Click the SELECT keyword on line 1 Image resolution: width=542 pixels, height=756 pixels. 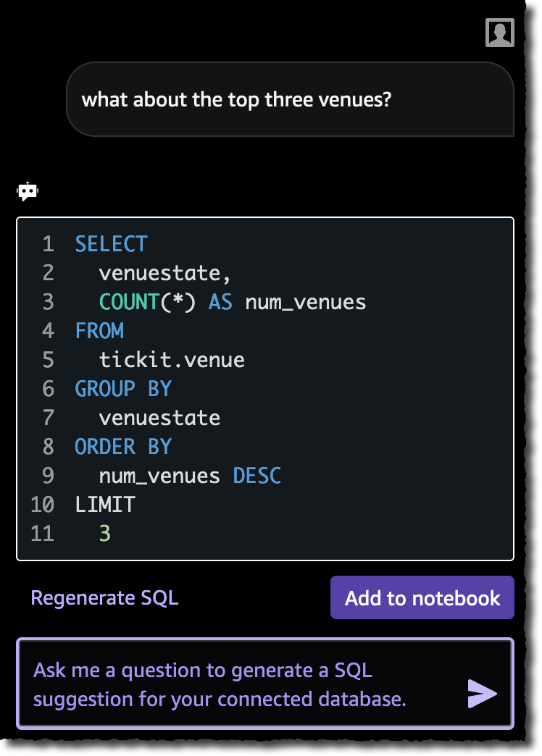(110, 244)
